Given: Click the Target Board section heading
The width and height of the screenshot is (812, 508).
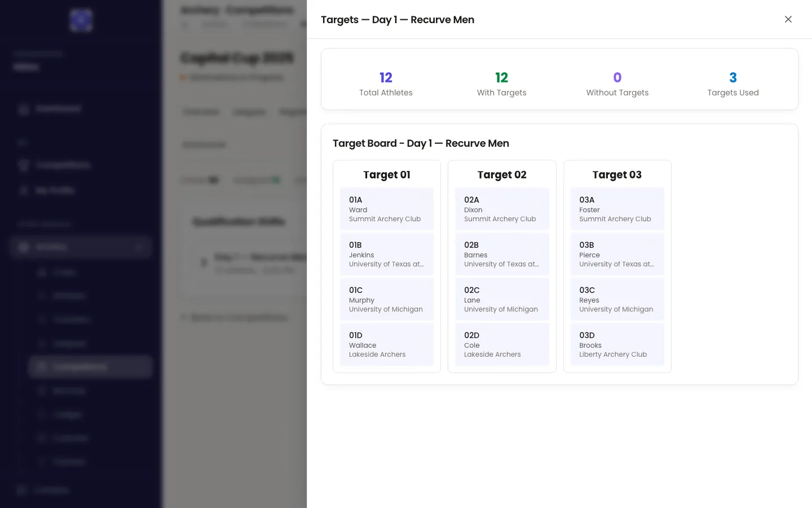Looking at the screenshot, I should (421, 143).
